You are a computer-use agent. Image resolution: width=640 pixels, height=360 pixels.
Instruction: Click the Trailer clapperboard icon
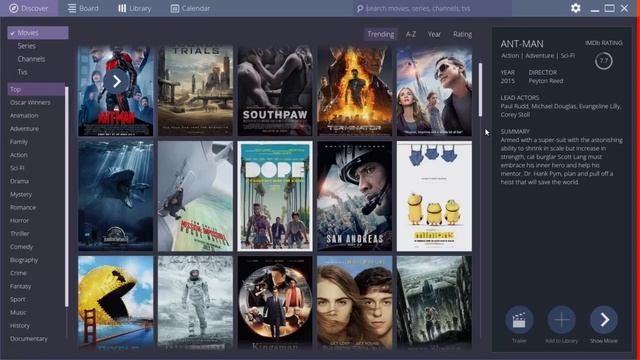click(519, 320)
